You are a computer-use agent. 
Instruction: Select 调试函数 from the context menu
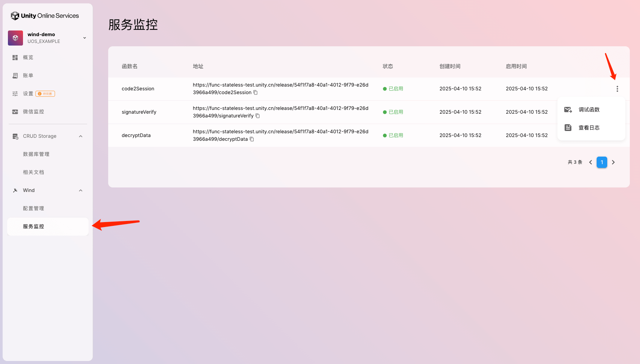[x=589, y=110]
